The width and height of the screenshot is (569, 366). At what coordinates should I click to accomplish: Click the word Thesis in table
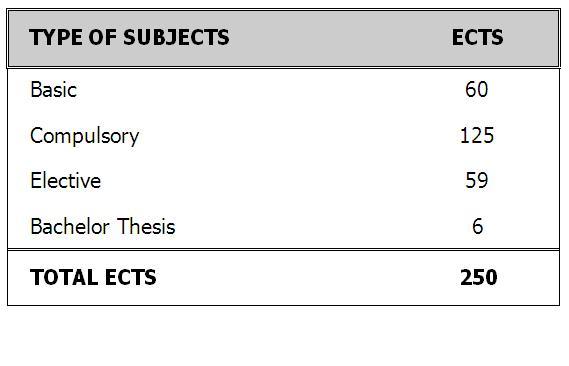tap(146, 227)
